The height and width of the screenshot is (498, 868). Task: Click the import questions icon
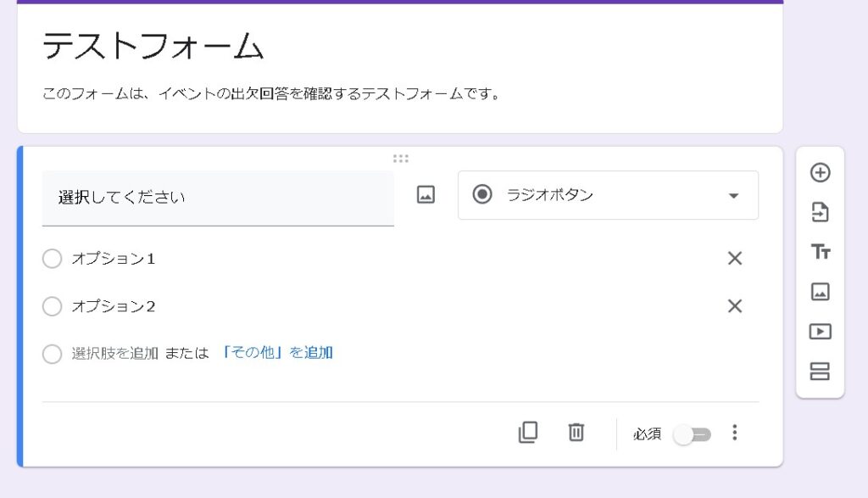pos(820,212)
